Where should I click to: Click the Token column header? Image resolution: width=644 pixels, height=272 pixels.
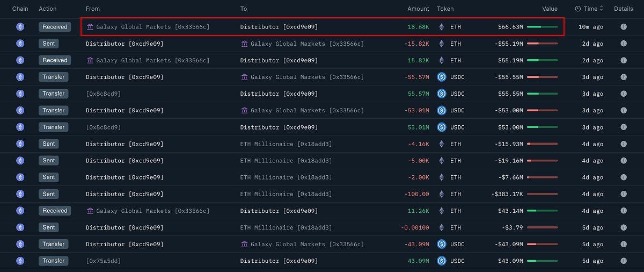click(445, 9)
